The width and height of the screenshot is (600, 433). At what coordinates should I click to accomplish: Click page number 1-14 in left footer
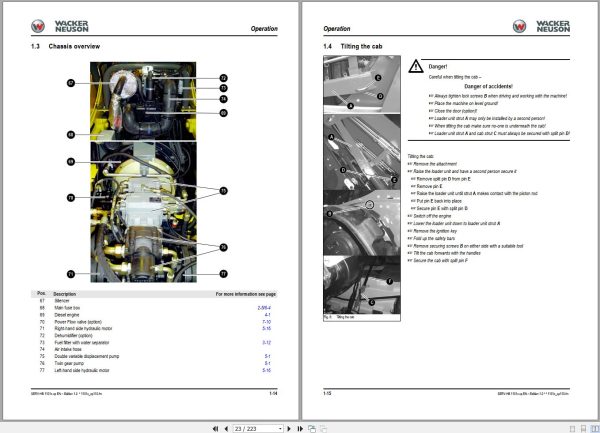[273, 393]
